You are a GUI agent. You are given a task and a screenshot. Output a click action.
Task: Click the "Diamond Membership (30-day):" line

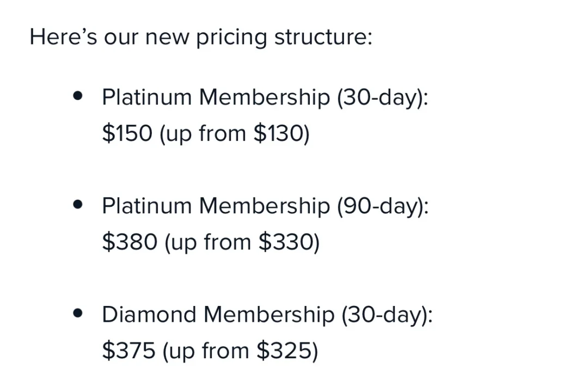pyautogui.click(x=267, y=315)
